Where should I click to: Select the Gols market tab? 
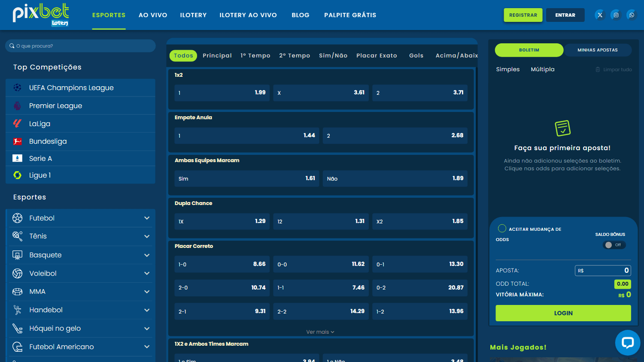[416, 56]
